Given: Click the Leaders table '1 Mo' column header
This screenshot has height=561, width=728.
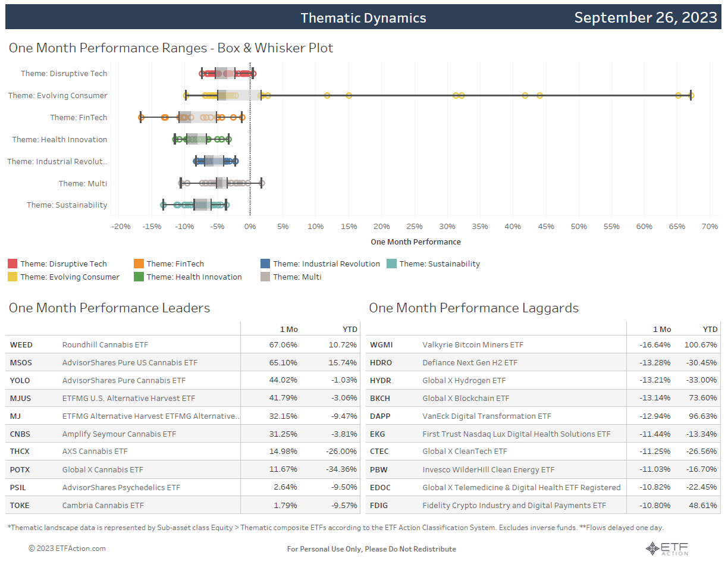Looking at the screenshot, I should (x=289, y=330).
